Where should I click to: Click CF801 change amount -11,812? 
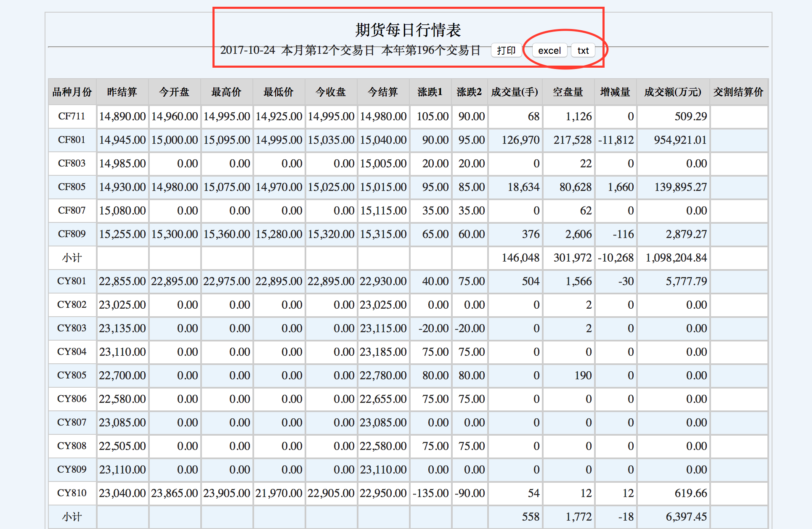[616, 140]
